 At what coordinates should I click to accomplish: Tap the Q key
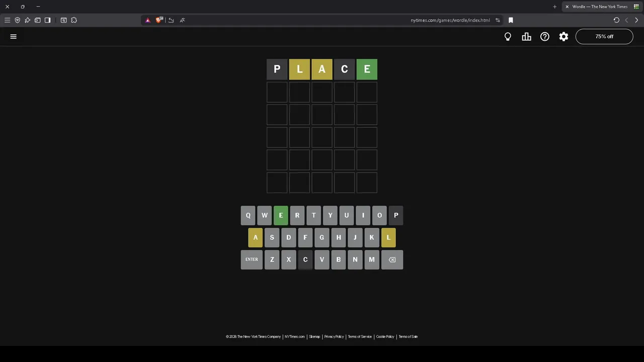click(248, 215)
